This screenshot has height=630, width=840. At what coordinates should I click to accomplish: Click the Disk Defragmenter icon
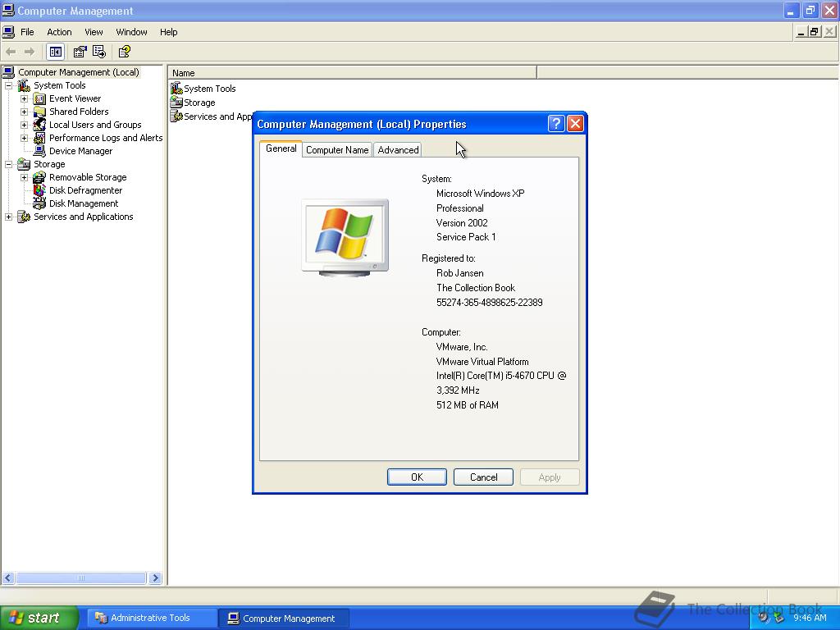[39, 190]
